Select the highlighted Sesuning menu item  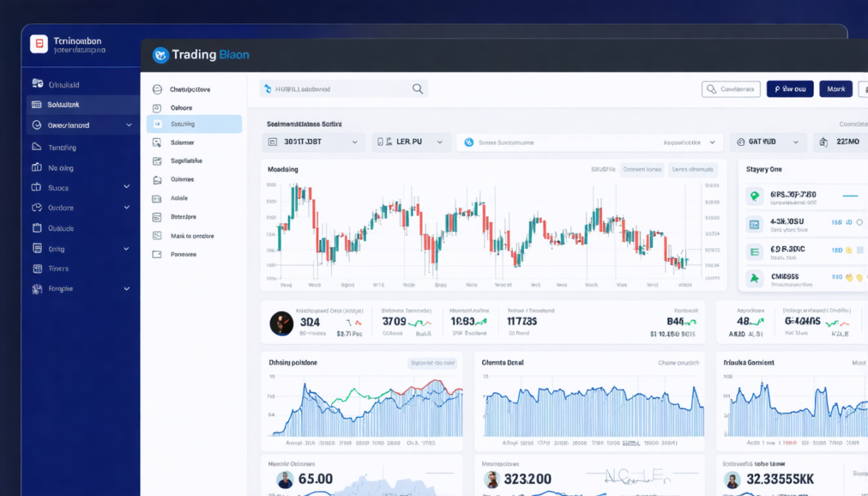click(194, 124)
